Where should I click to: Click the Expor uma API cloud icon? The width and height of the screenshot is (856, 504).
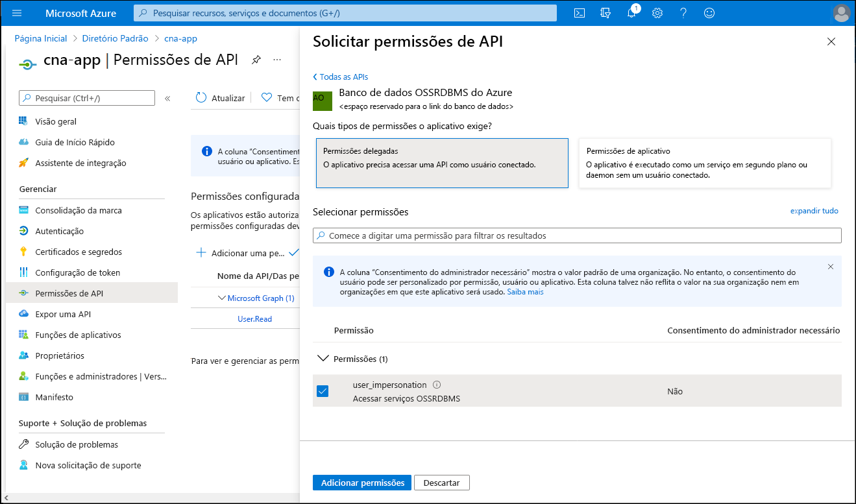(x=24, y=314)
